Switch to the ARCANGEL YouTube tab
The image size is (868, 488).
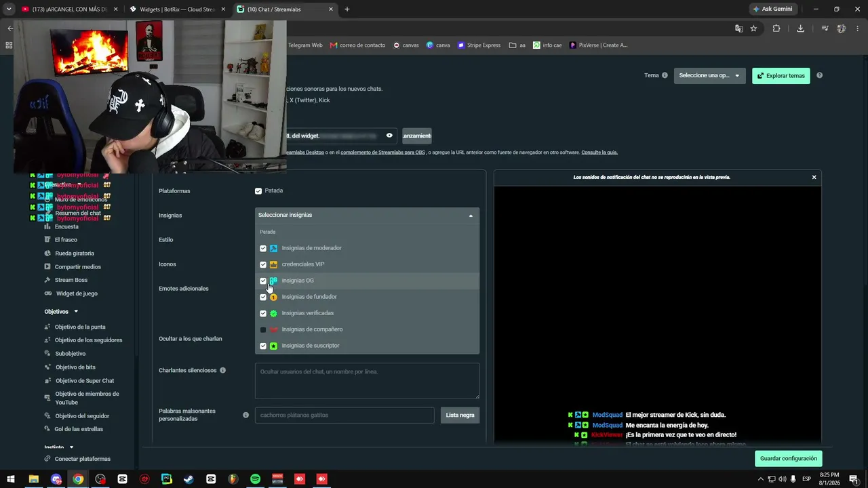(x=68, y=9)
